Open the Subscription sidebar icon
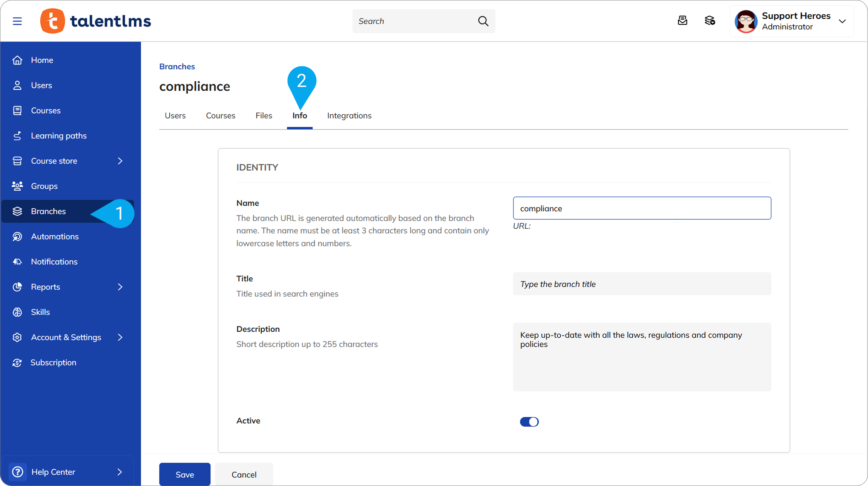This screenshot has width=868, height=486. point(17,363)
